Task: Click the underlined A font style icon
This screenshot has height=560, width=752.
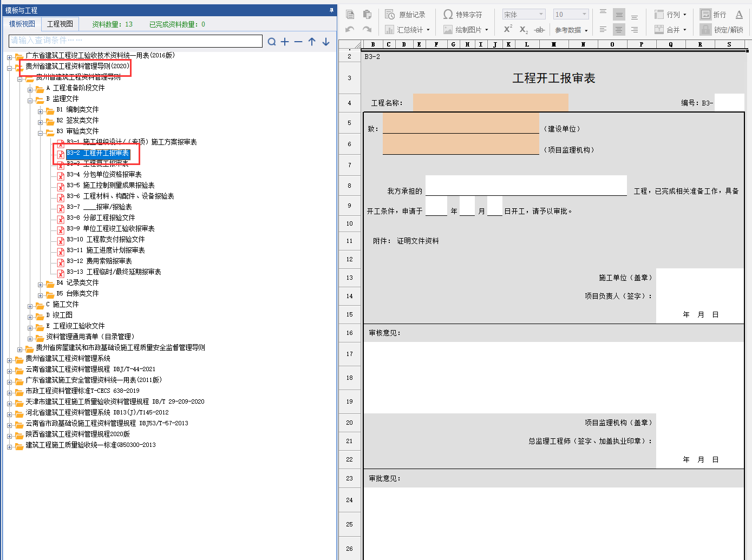Action: [x=739, y=15]
